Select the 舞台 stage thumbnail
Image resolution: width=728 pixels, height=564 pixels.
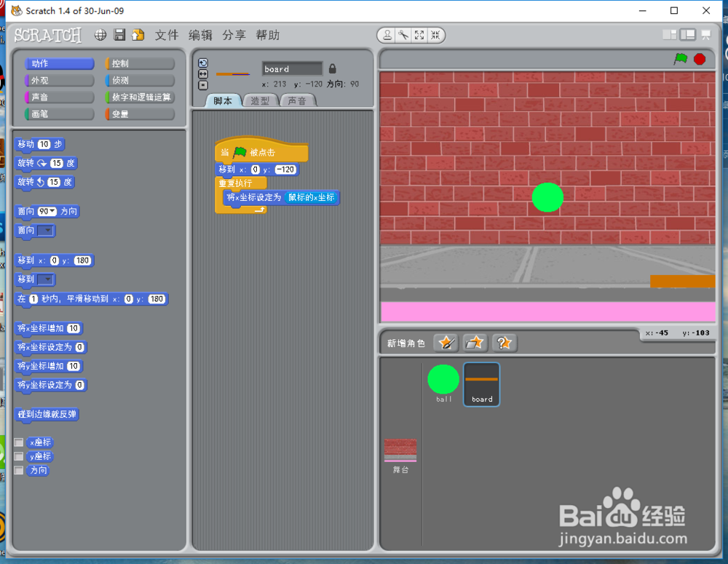(400, 456)
